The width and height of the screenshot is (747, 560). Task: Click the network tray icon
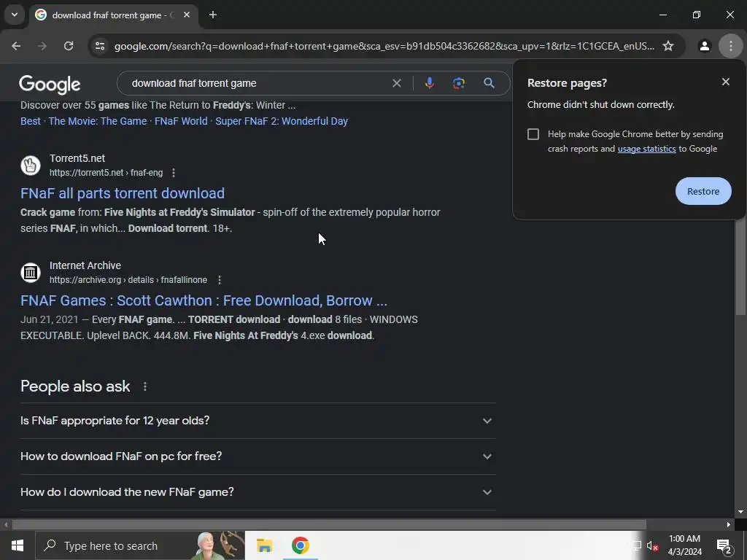tap(635, 545)
